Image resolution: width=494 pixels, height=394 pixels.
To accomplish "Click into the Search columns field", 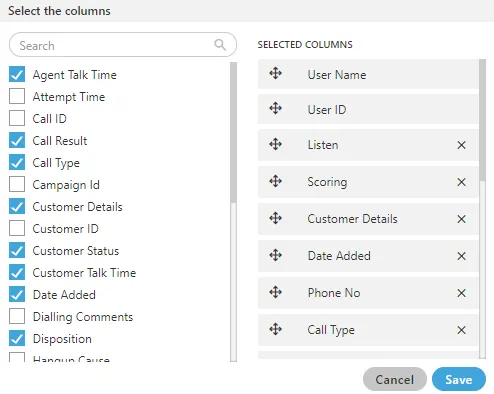I will (x=123, y=45).
